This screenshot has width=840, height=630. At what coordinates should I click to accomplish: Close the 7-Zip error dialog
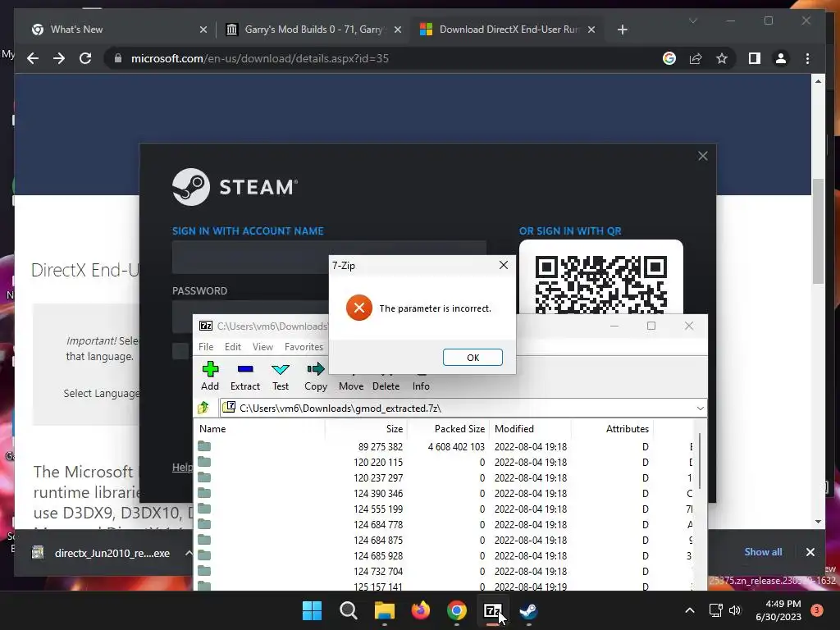point(503,265)
